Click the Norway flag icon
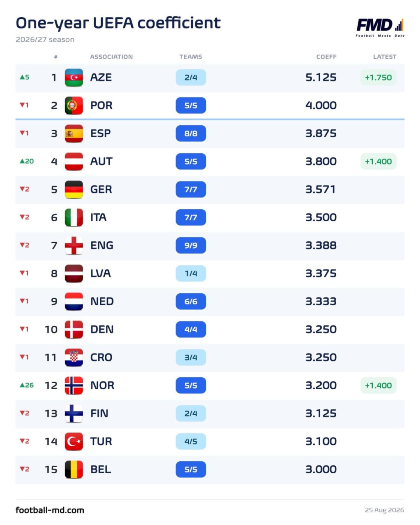 click(74, 385)
